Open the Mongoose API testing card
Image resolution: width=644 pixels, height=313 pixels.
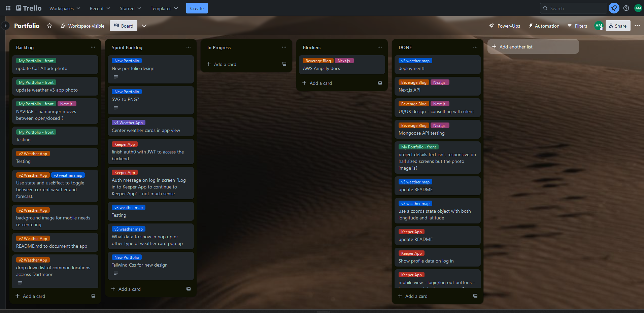(x=438, y=129)
